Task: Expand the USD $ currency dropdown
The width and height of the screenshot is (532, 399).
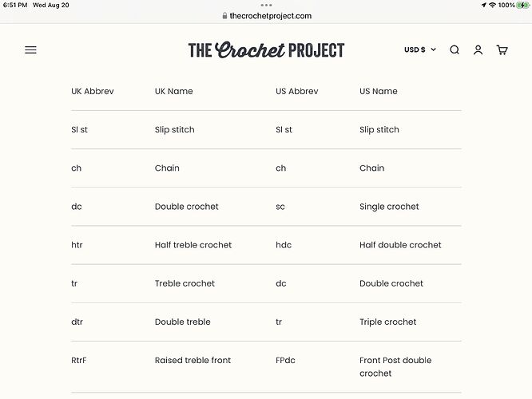Action: click(420, 49)
